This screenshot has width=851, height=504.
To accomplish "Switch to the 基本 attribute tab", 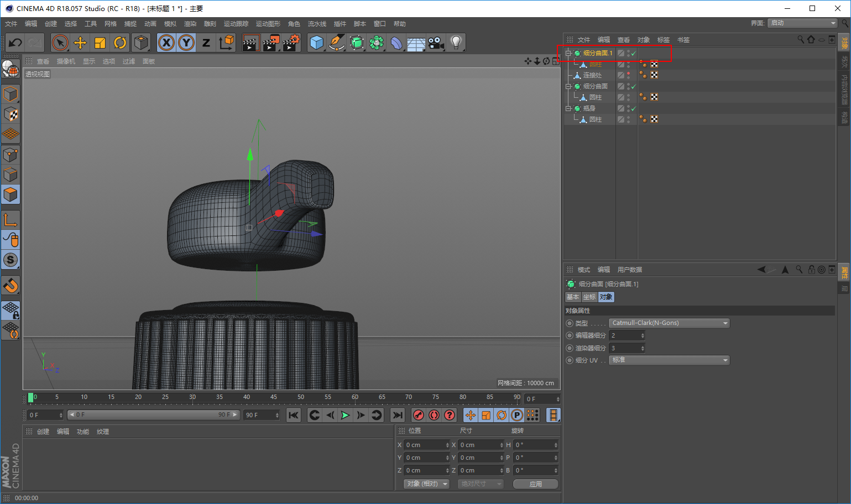I will [573, 297].
